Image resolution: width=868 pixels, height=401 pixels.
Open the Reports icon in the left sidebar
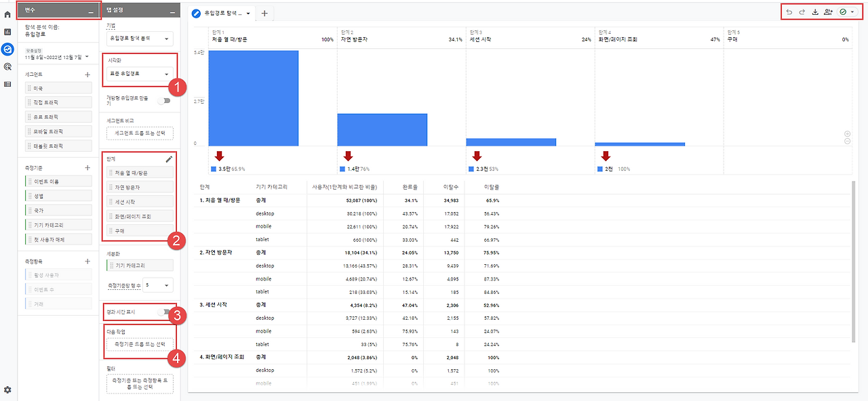pyautogui.click(x=7, y=32)
